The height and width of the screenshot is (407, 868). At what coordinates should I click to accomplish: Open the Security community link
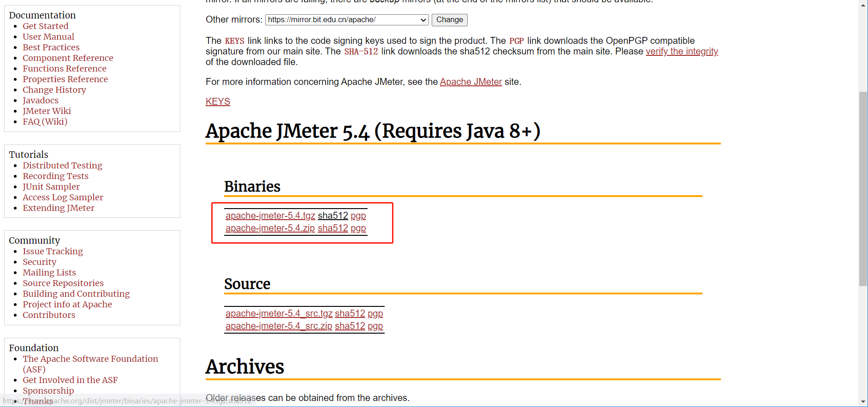[40, 262]
